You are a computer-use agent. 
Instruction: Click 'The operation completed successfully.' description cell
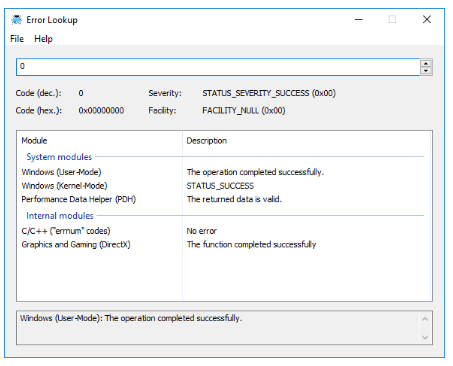255,172
